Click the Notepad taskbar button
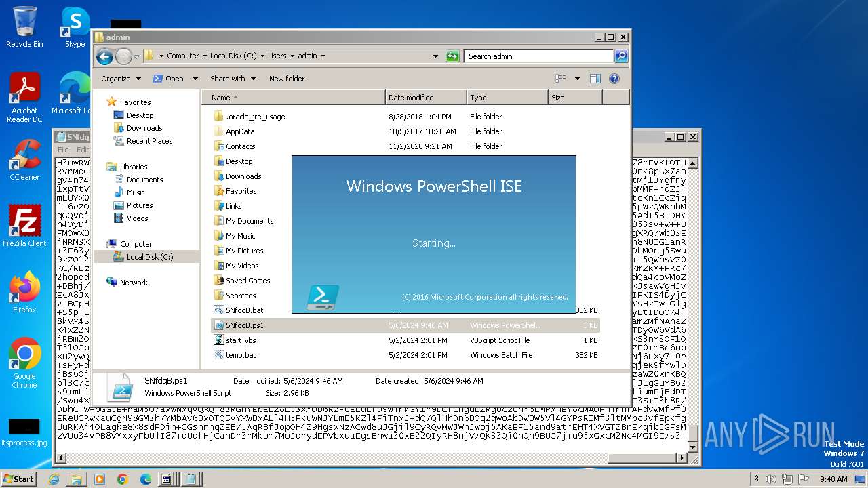Viewport: 868px width, 488px height. [191, 479]
